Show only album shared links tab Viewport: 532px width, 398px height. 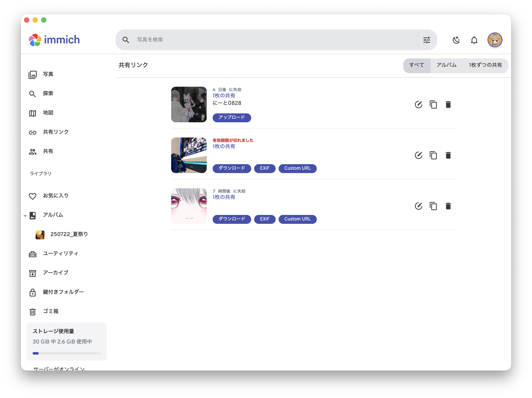pos(446,65)
